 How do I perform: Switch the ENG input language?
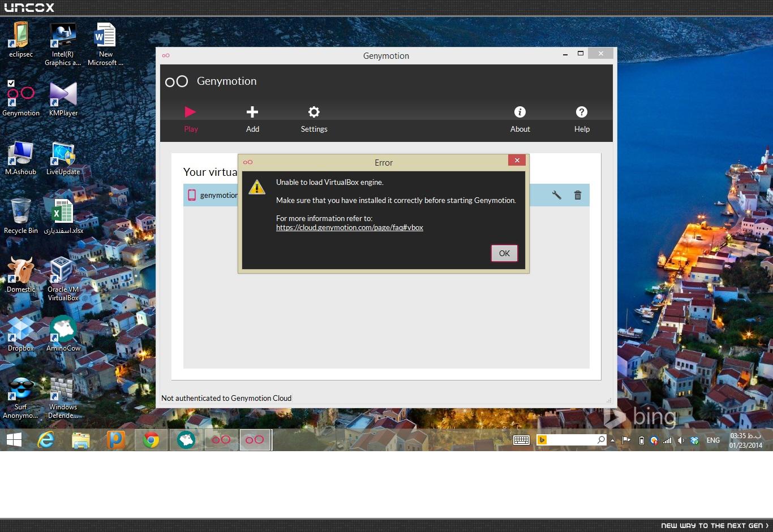click(713, 440)
